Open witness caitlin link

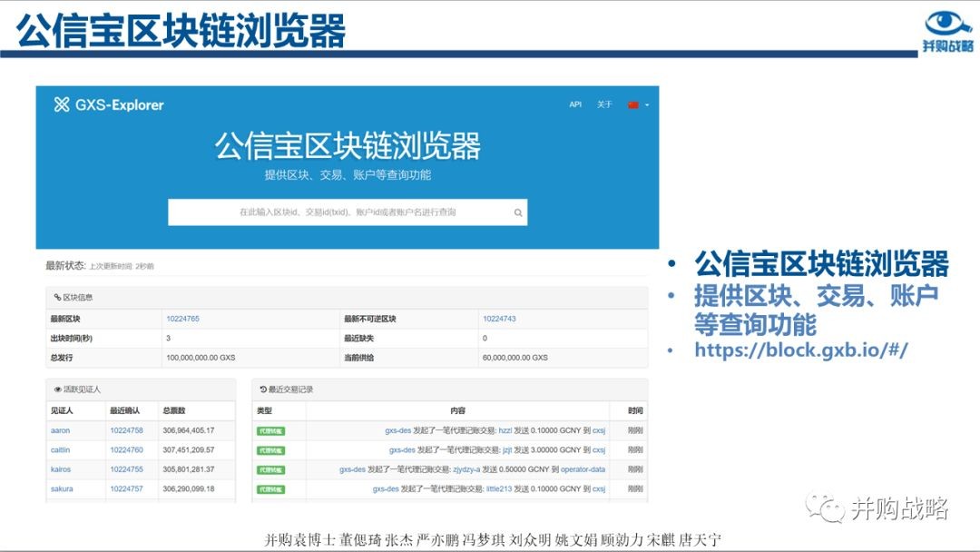(61, 450)
